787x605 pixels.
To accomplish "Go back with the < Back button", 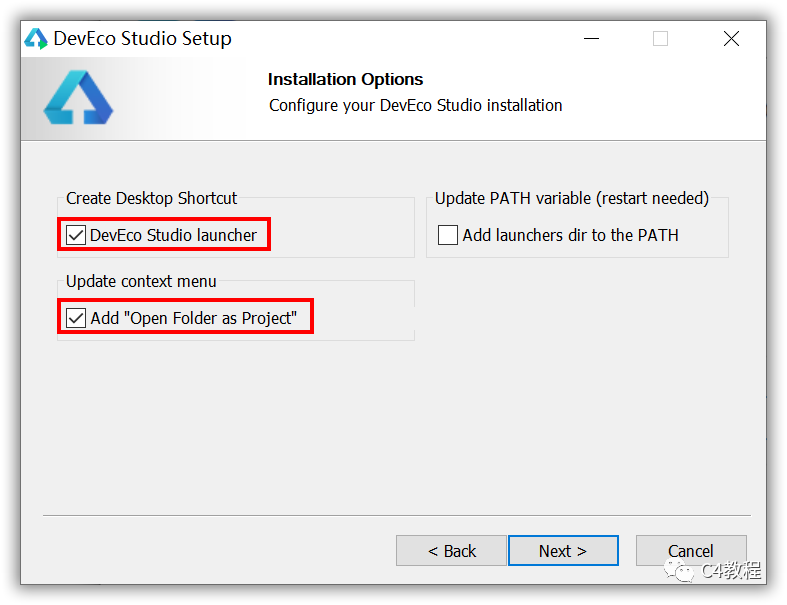I will [x=451, y=551].
